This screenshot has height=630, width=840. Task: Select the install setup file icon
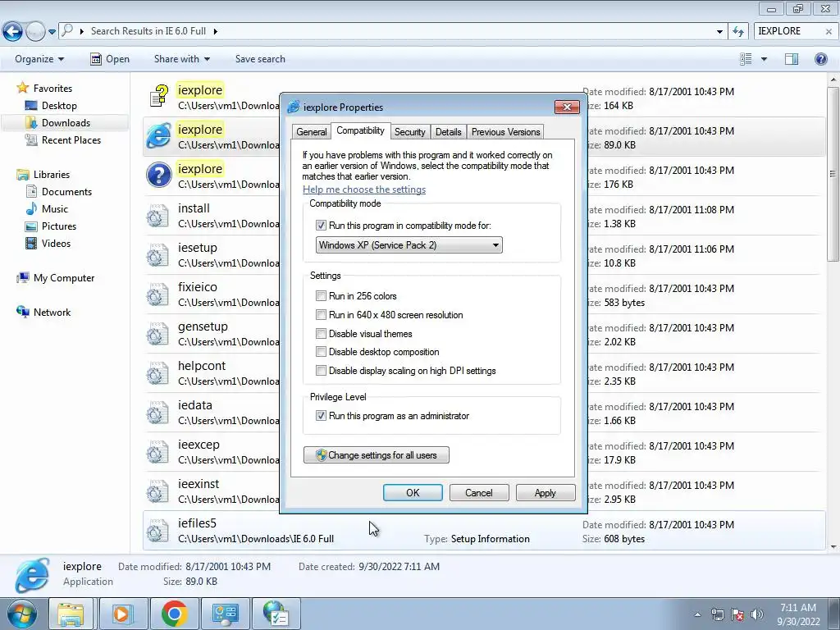[157, 216]
